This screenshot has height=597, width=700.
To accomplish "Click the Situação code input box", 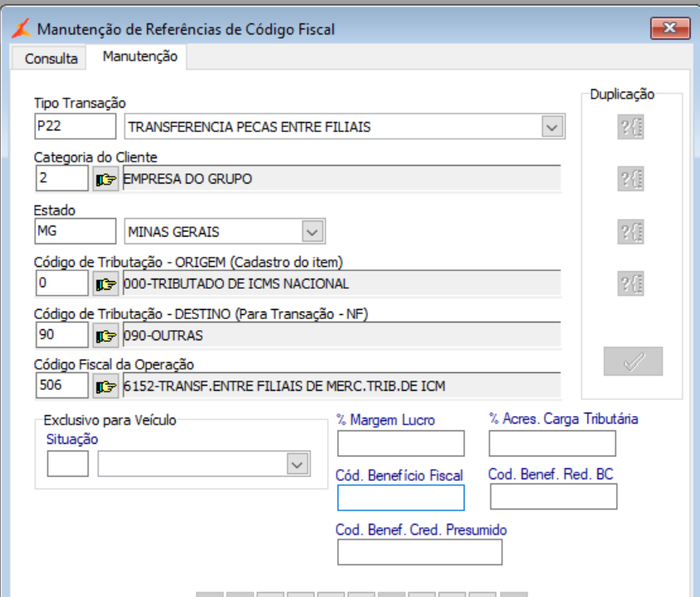I will click(x=68, y=463).
